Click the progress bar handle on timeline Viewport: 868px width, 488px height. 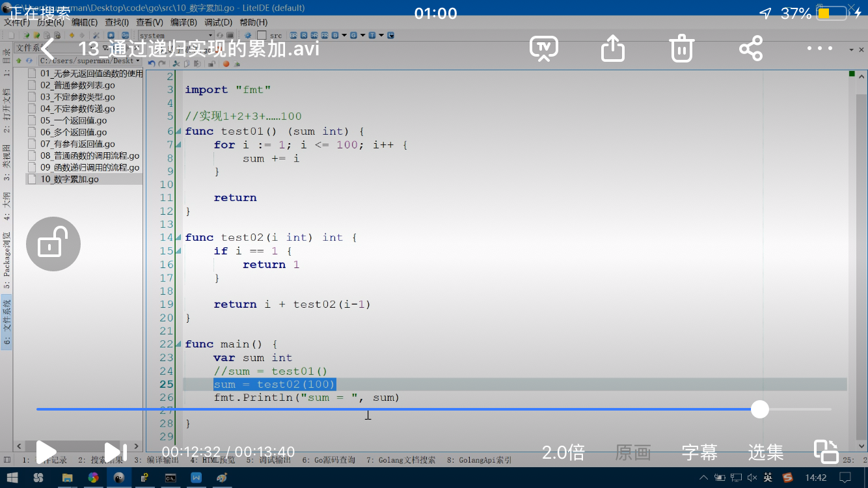point(759,409)
